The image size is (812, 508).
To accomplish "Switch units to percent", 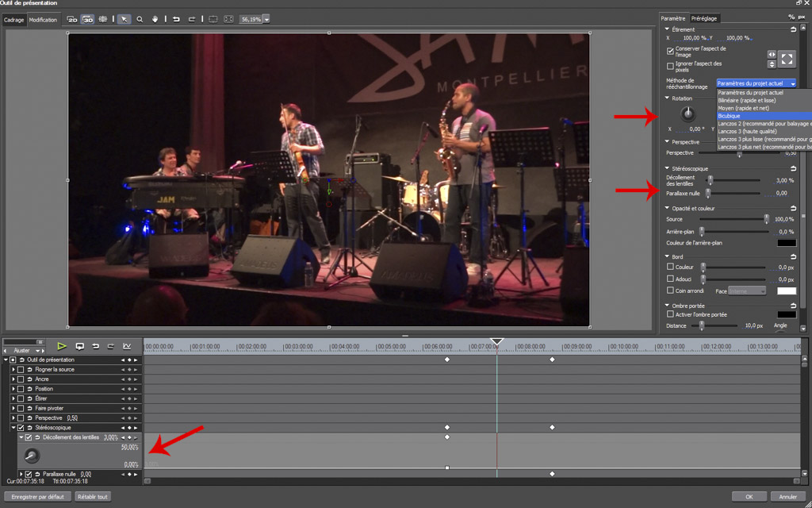I will pyautogui.click(x=791, y=17).
